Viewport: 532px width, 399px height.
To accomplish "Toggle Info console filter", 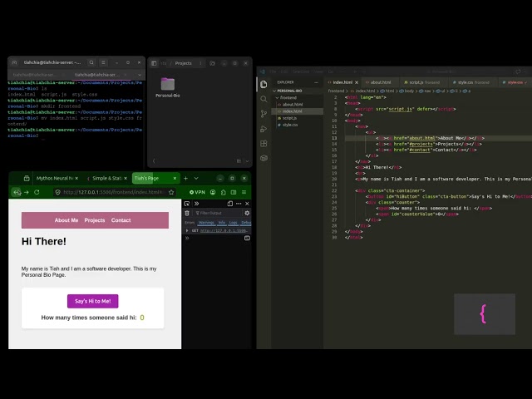I will click(222, 223).
